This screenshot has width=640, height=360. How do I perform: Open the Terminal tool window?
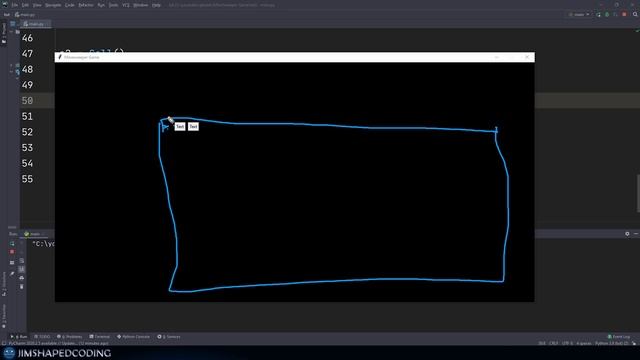tap(100, 337)
